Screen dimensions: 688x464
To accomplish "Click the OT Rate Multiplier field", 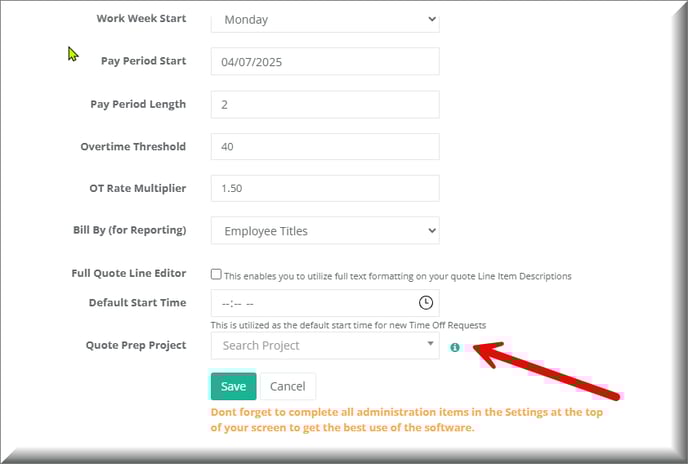I will tap(325, 188).
